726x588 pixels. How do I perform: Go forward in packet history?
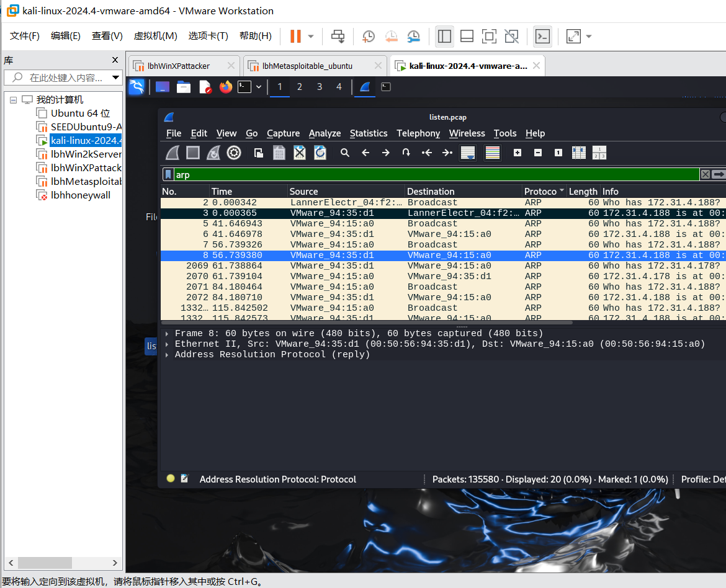[x=386, y=153]
